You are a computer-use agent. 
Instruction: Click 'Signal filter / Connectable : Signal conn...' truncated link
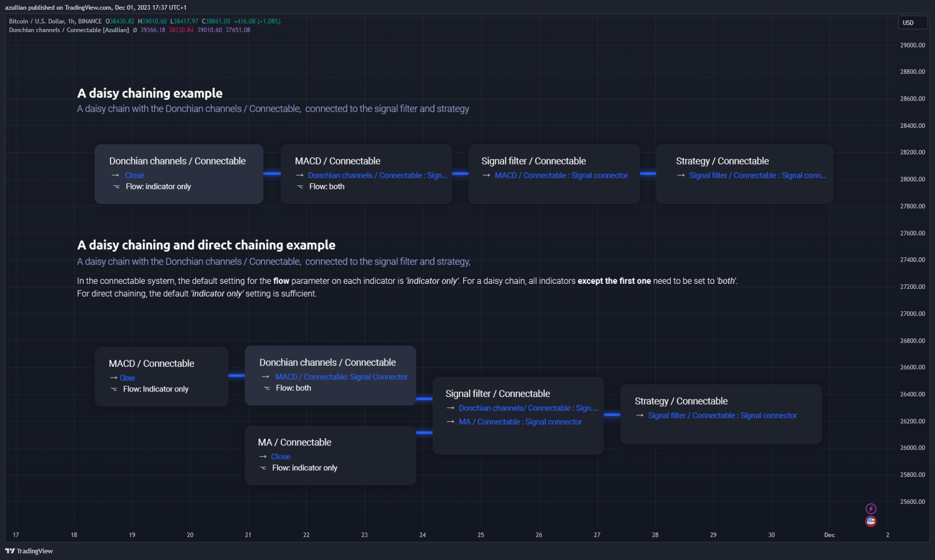[x=758, y=175]
